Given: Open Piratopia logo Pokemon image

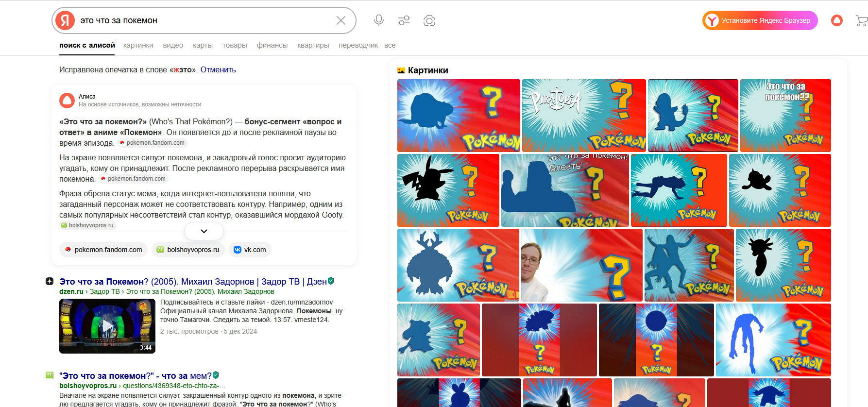Looking at the screenshot, I should point(584,116).
